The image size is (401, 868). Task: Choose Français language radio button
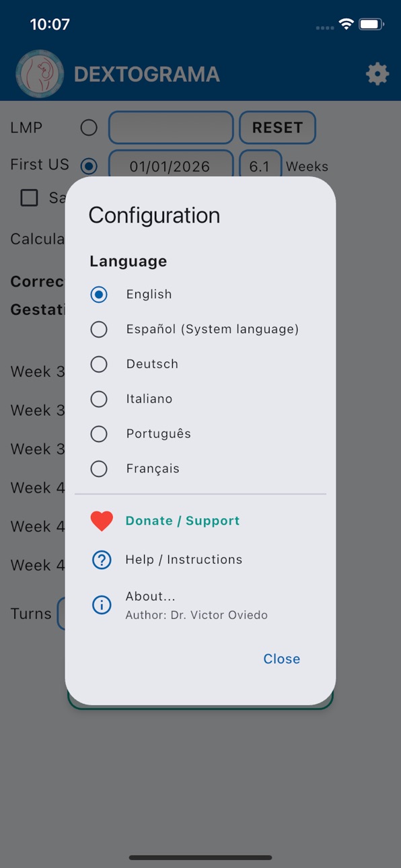[x=99, y=469]
